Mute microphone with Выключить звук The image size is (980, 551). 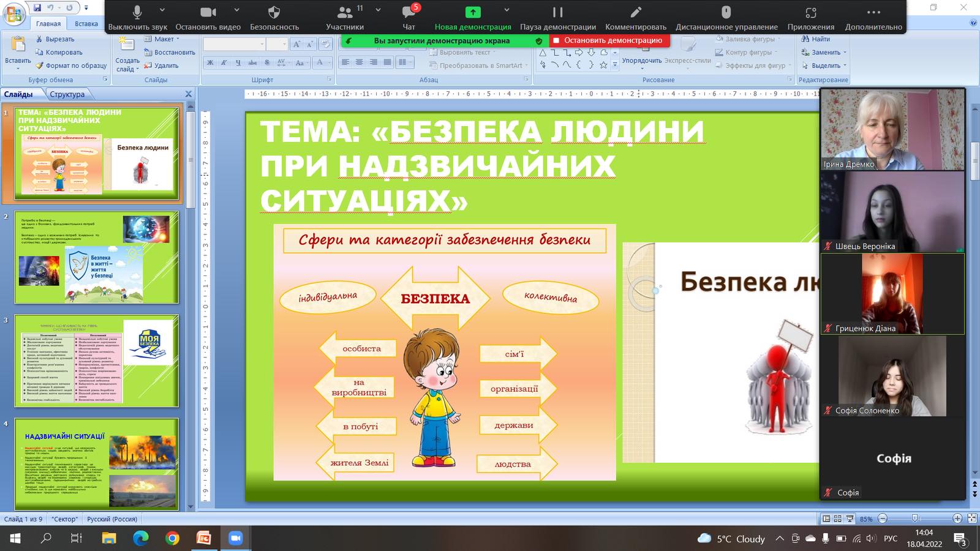click(137, 17)
